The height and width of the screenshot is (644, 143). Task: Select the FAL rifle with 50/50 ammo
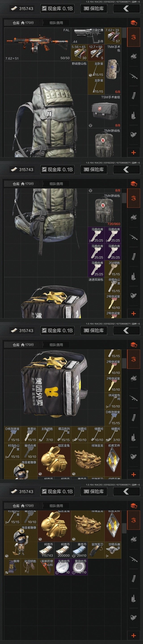pyautogui.click(x=38, y=44)
